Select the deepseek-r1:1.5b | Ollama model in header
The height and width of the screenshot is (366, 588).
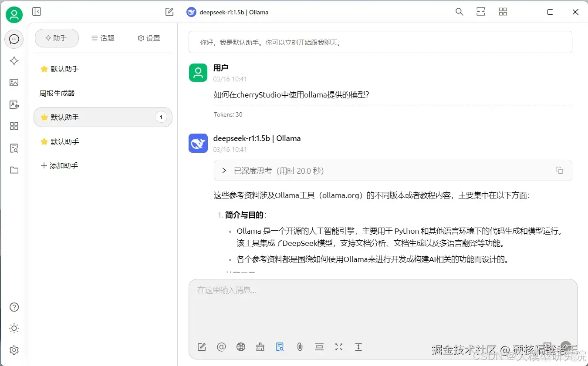227,12
